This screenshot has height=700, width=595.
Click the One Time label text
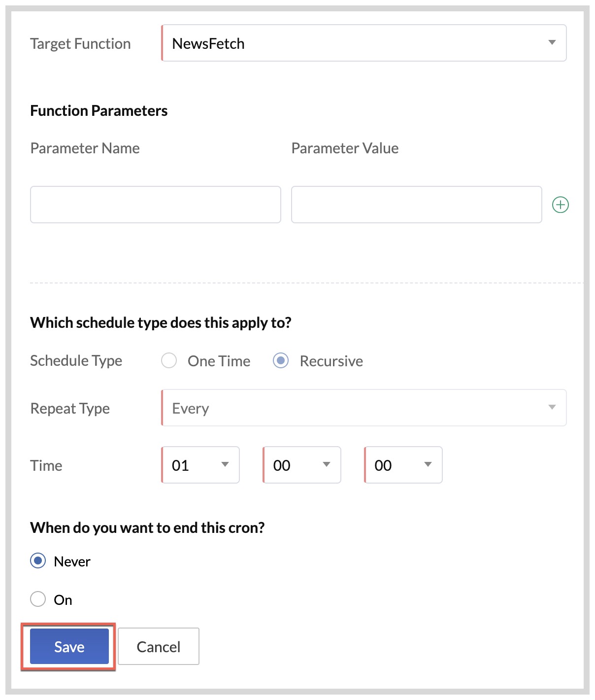[x=219, y=361]
